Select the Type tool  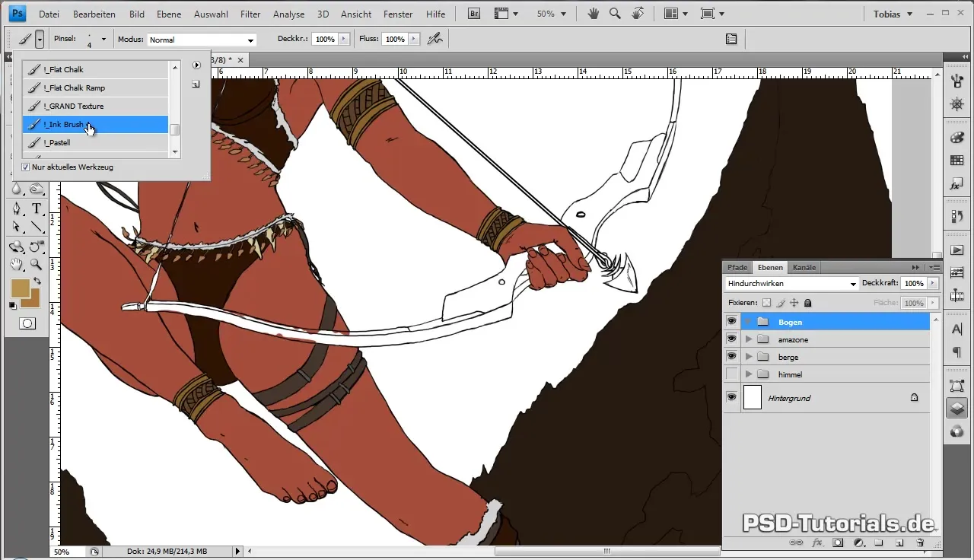tap(36, 208)
